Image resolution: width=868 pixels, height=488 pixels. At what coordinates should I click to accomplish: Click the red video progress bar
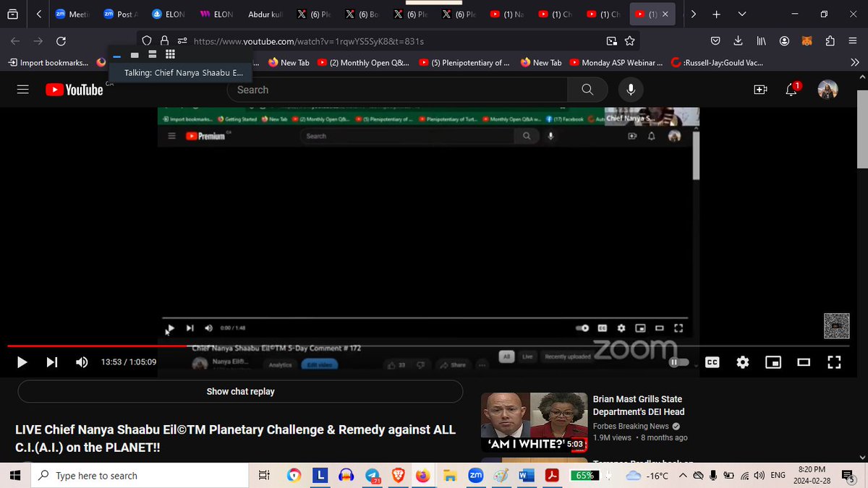tap(98, 346)
